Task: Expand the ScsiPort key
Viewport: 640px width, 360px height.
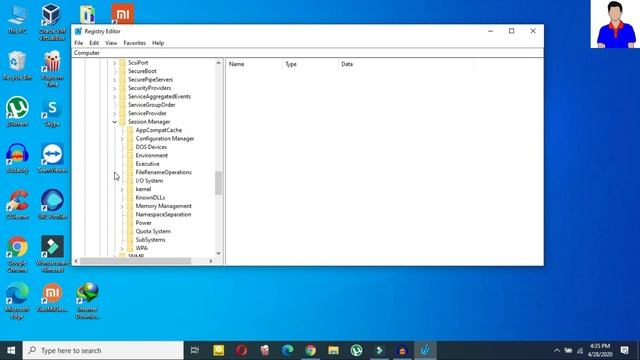Action: (x=115, y=63)
